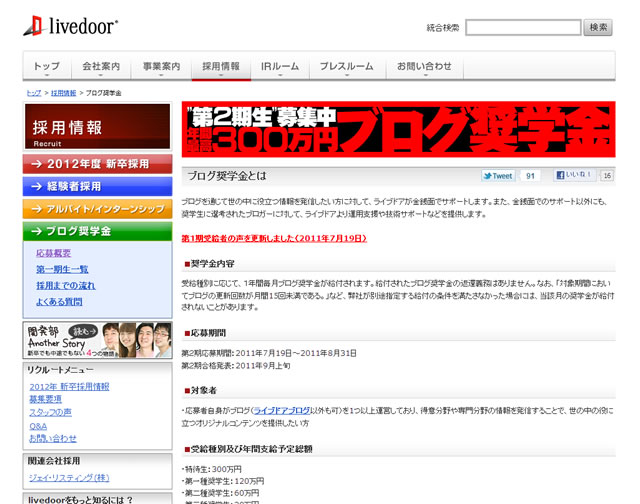640x504 pixels.
Task: Click the リクルートメニュー panel header
Action: click(x=60, y=370)
